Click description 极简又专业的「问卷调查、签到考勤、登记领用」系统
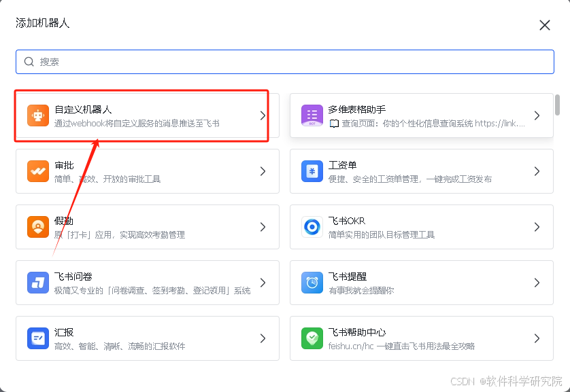This screenshot has height=392, width=570. [x=152, y=291]
